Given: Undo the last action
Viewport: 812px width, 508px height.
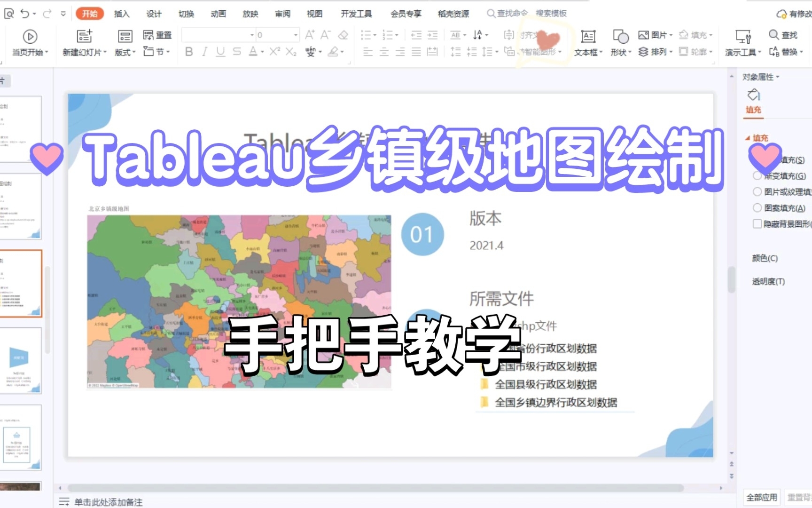Looking at the screenshot, I should [x=25, y=14].
